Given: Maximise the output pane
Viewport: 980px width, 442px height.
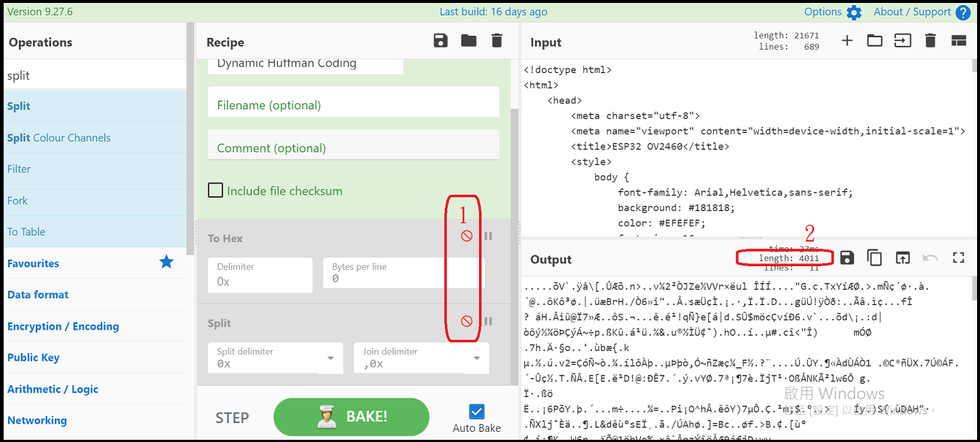Looking at the screenshot, I should pos(959,257).
